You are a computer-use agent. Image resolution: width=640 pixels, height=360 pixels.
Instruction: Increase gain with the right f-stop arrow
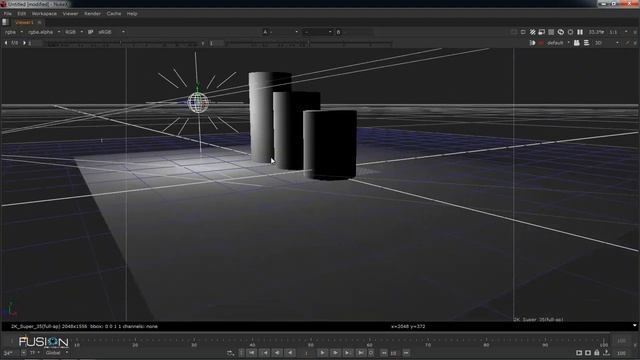point(24,43)
